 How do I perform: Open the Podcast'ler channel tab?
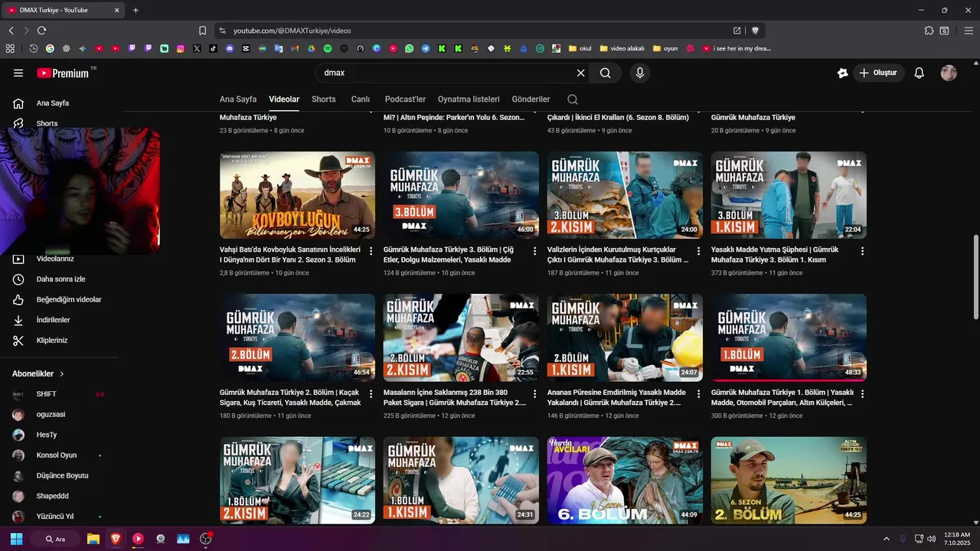pos(405,99)
